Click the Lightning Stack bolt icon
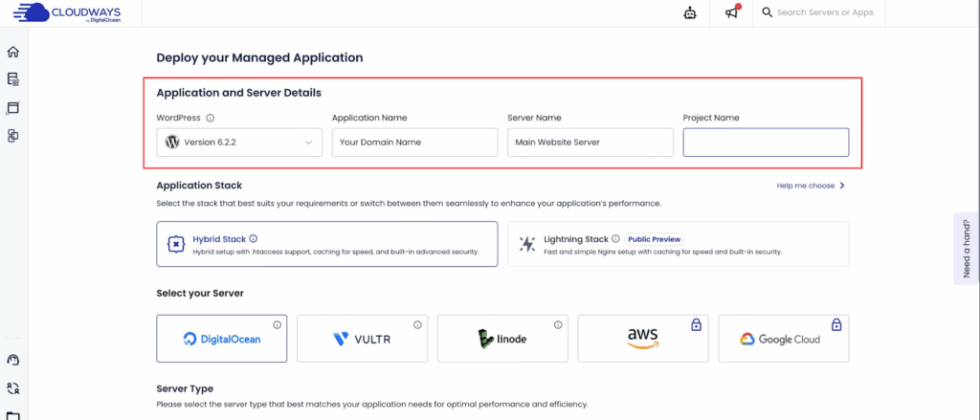Viewport: 980px width, 420px height. coord(528,244)
